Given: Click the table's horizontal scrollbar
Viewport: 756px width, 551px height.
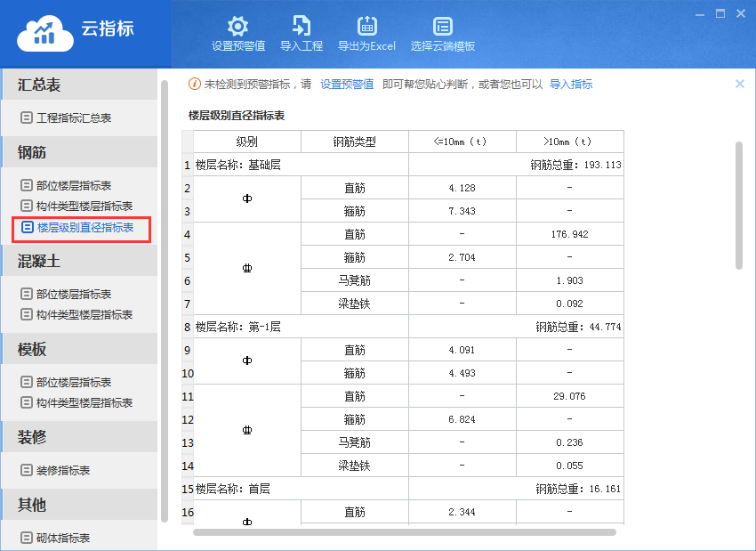Looking at the screenshot, I should tap(405, 532).
